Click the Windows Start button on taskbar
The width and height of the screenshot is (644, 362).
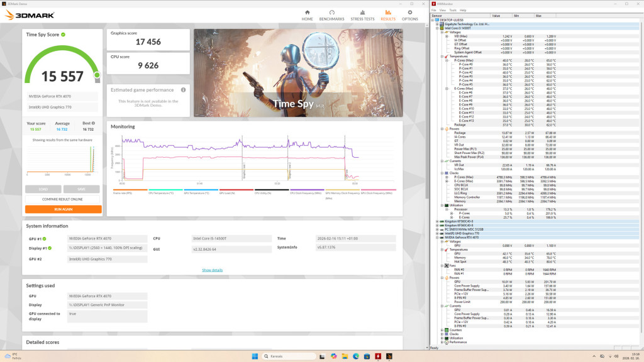click(x=255, y=356)
